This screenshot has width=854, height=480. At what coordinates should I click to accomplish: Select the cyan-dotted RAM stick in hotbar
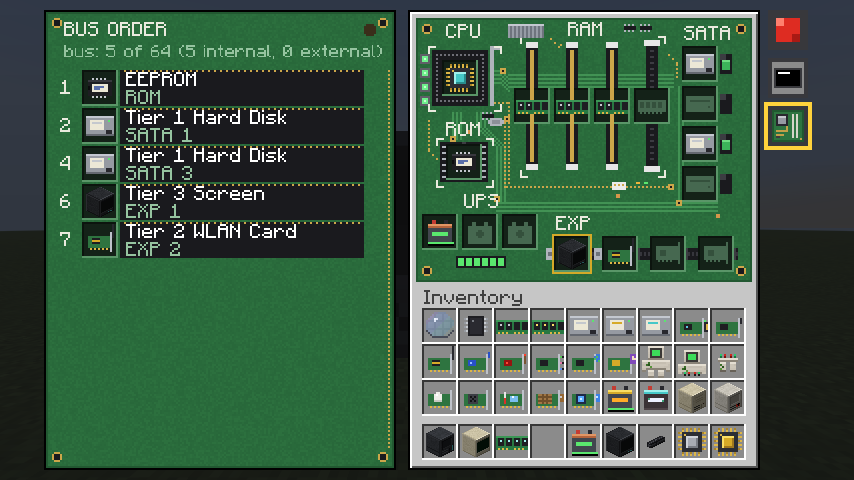click(x=511, y=441)
